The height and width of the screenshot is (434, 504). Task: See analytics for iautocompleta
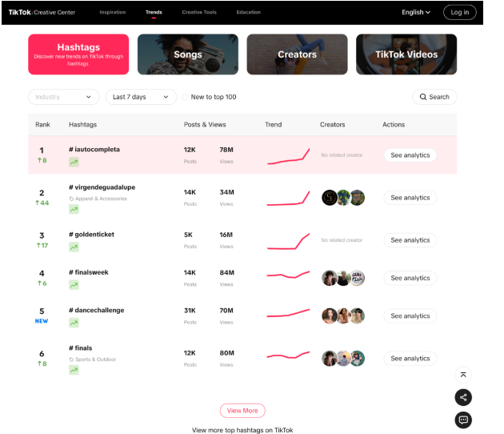coord(410,155)
